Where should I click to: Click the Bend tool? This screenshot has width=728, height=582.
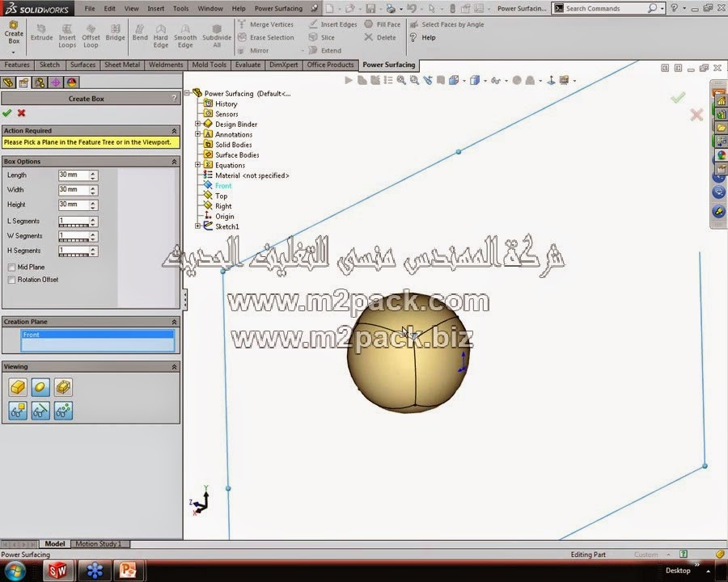point(140,33)
